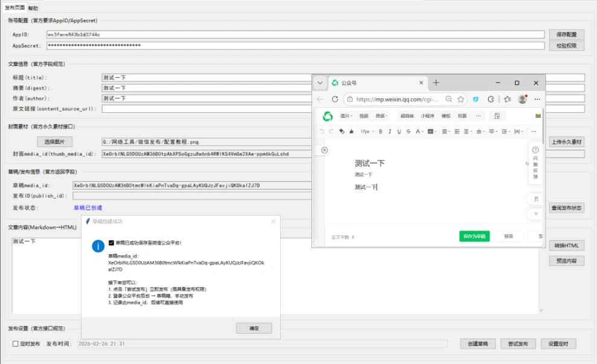Click the browser refresh icon
Viewport: 597px width, 364px height.
(x=335, y=99)
